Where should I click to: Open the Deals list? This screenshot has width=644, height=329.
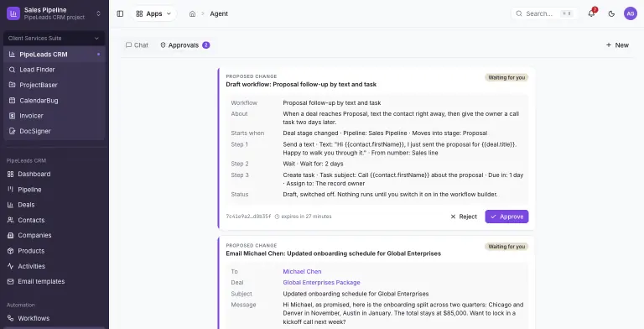tap(54, 205)
